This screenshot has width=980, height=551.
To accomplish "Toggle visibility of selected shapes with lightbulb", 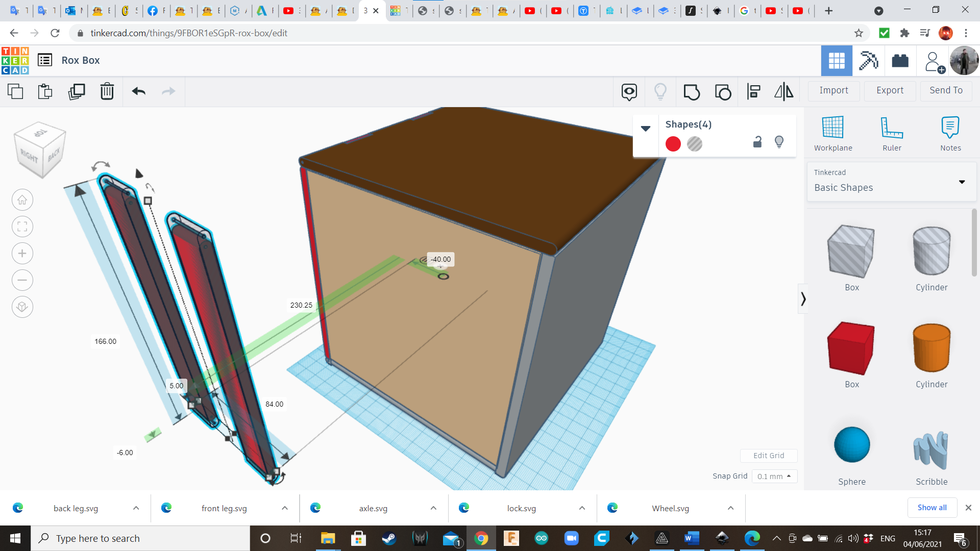I will click(x=779, y=143).
